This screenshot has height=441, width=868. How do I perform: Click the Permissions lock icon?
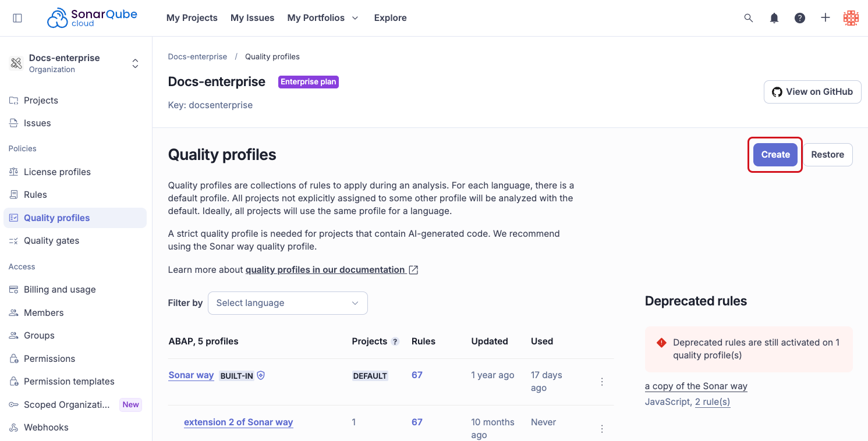(x=14, y=359)
